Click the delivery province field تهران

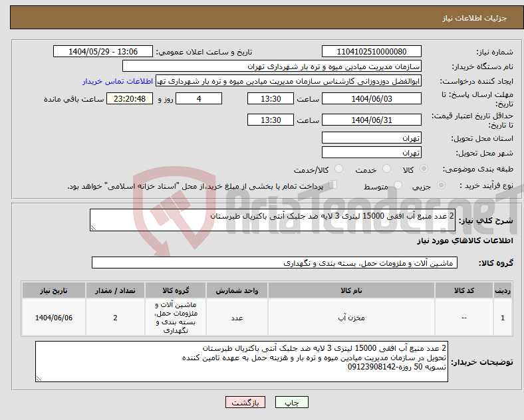(372, 138)
